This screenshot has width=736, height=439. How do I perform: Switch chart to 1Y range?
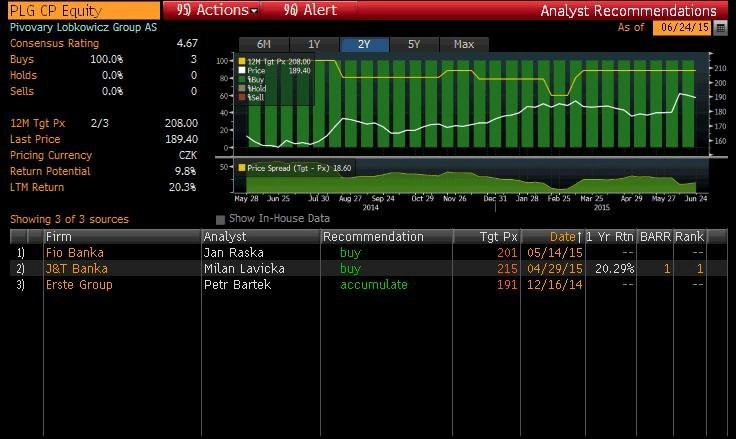point(314,44)
